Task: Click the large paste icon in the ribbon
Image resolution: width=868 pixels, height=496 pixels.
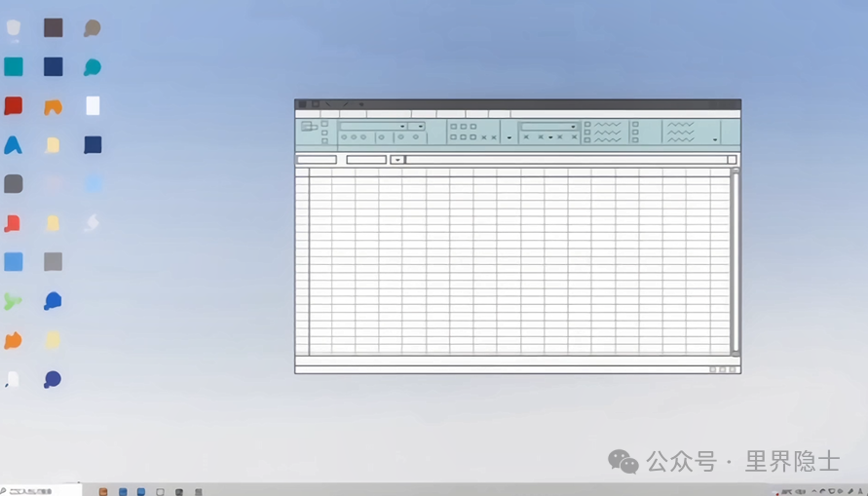Action: click(309, 127)
